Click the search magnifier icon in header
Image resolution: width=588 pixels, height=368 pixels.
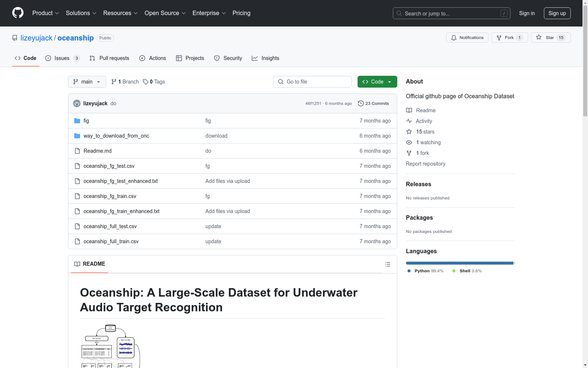pyautogui.click(x=399, y=13)
